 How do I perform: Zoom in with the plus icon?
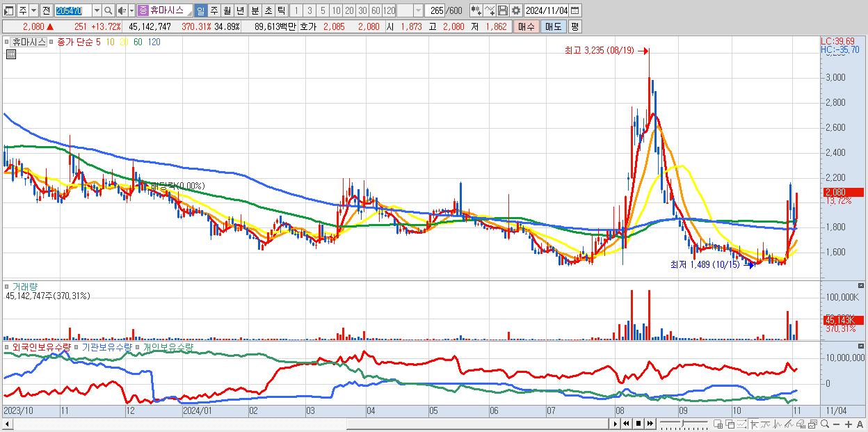(849, 424)
